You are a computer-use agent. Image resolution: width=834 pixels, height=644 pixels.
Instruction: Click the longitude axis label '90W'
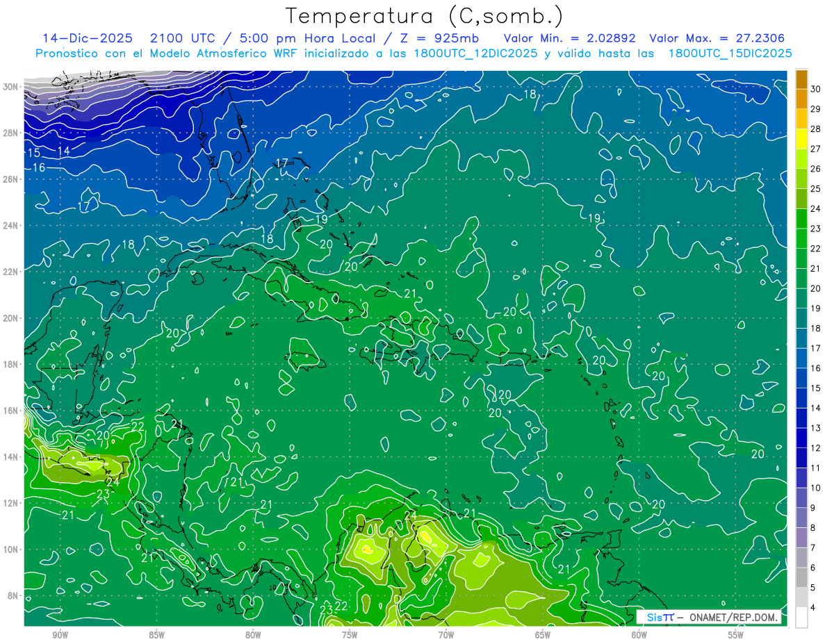tap(60, 635)
